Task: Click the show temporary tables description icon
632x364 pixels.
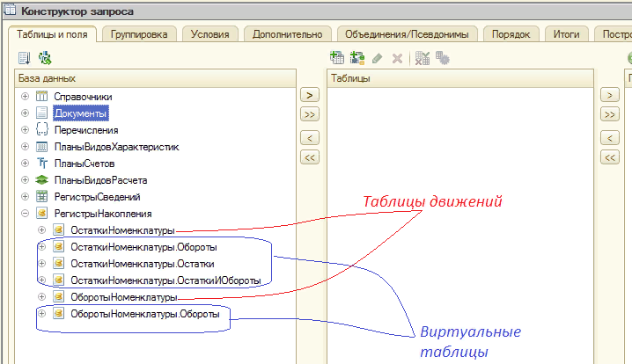Action: [24, 58]
